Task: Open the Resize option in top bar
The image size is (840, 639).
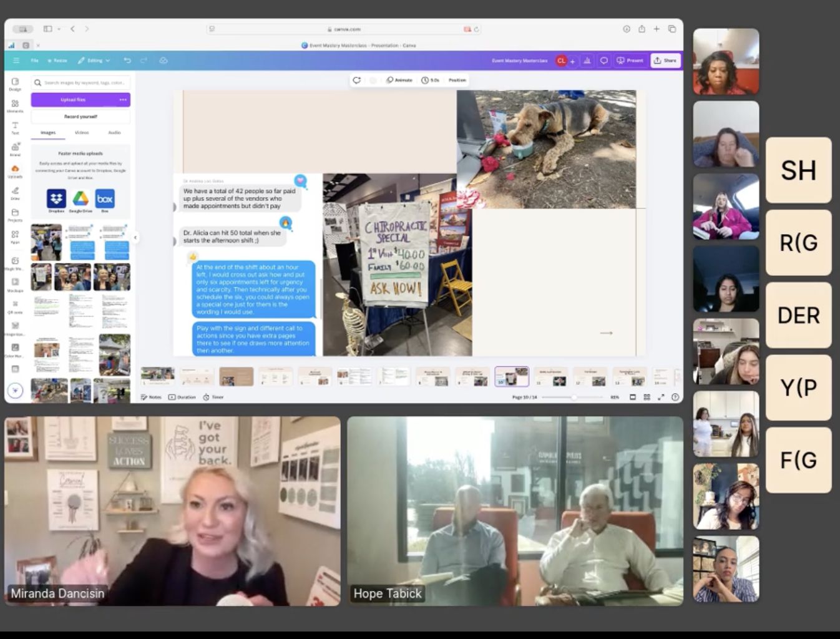Action: click(x=57, y=61)
